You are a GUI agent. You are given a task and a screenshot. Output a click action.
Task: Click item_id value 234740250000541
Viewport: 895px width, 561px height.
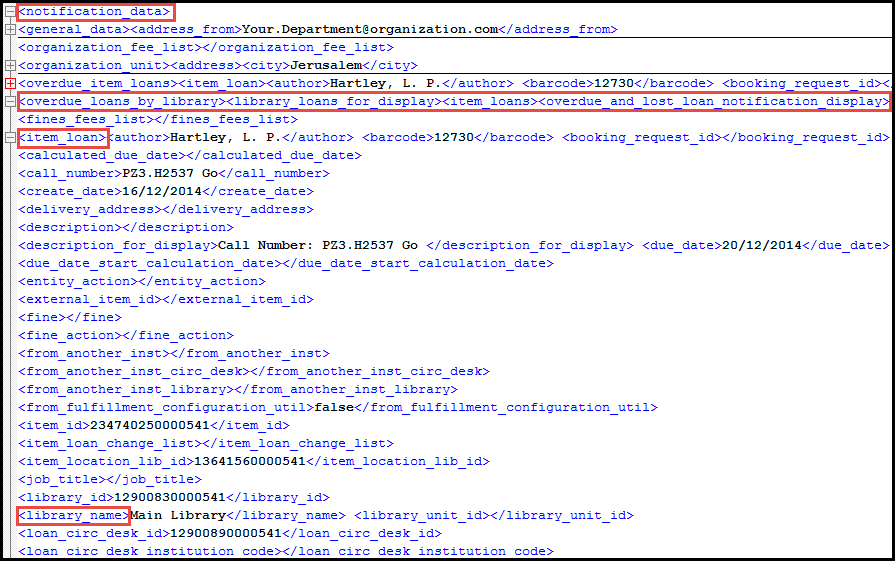150,425
